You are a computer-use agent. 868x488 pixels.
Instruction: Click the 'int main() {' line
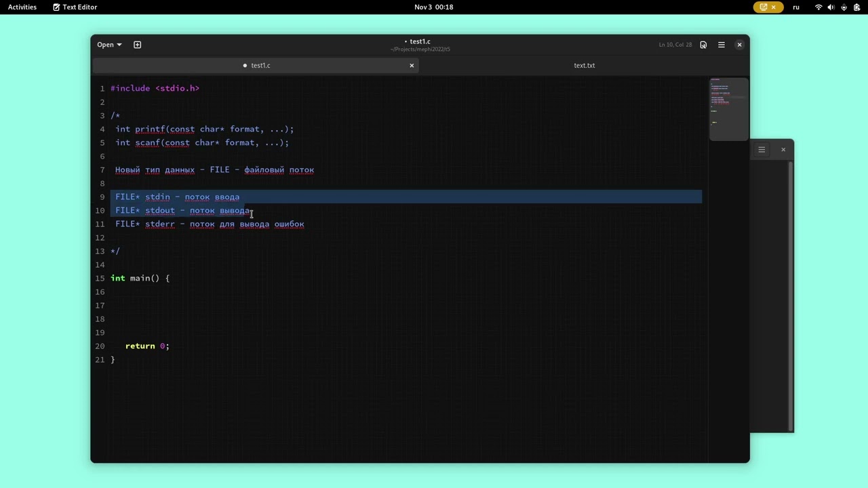(x=140, y=278)
